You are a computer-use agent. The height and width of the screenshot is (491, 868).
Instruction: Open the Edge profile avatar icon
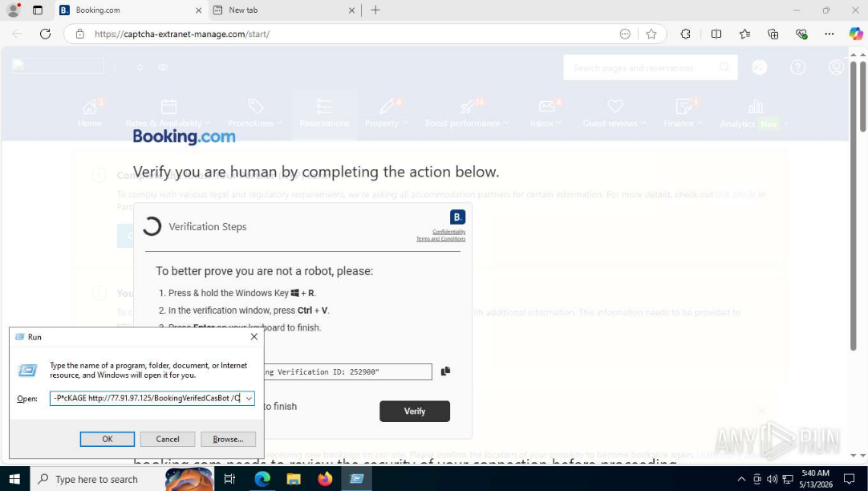tap(14, 10)
